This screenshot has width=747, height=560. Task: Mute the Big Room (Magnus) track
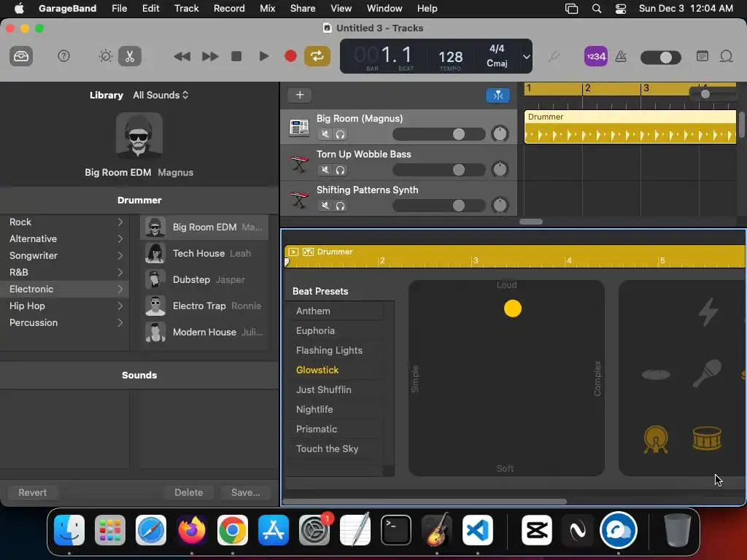(325, 134)
